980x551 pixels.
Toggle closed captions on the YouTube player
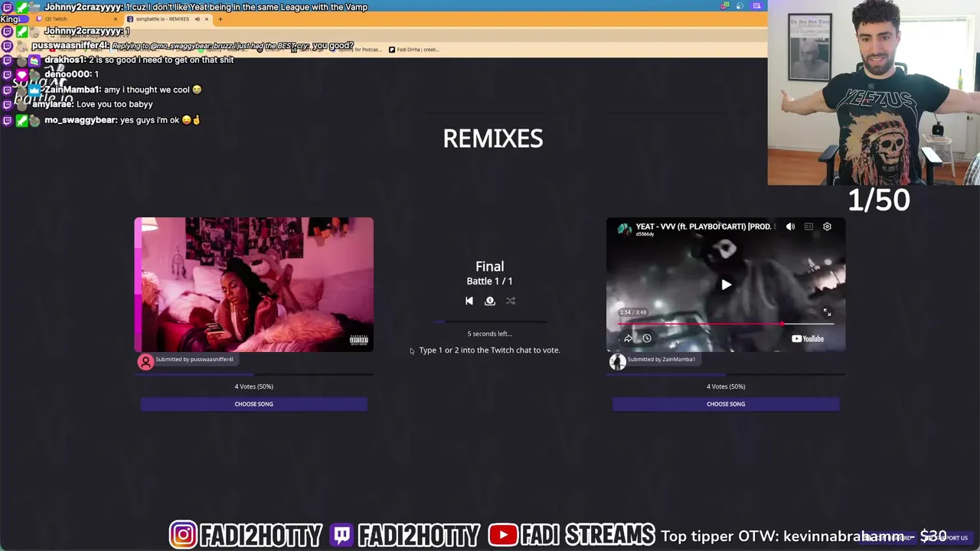[x=808, y=227]
